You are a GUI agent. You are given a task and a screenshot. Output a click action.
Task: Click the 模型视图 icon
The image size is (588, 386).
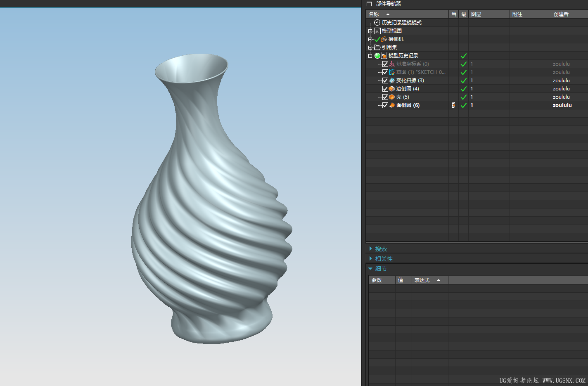[x=377, y=31]
